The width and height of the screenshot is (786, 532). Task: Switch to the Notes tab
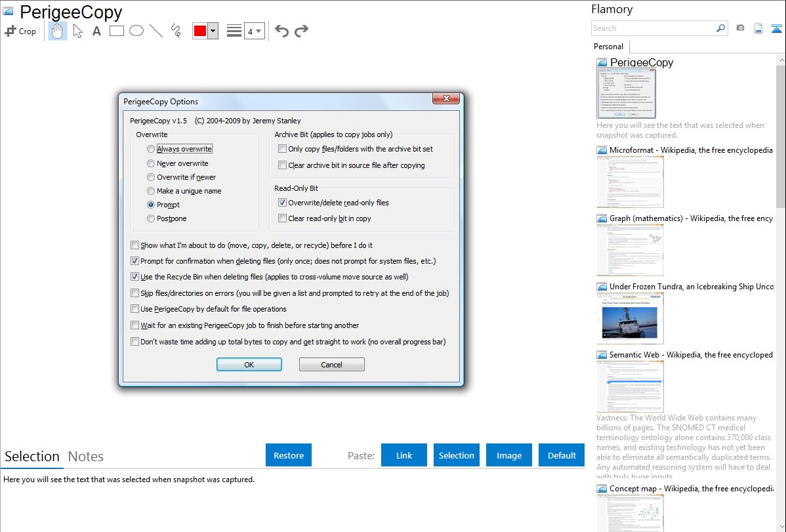click(x=86, y=457)
